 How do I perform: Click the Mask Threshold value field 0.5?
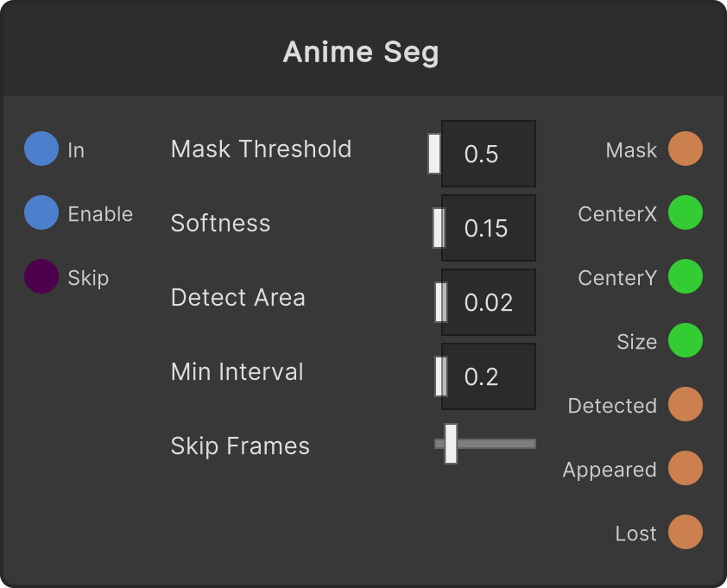coord(489,154)
